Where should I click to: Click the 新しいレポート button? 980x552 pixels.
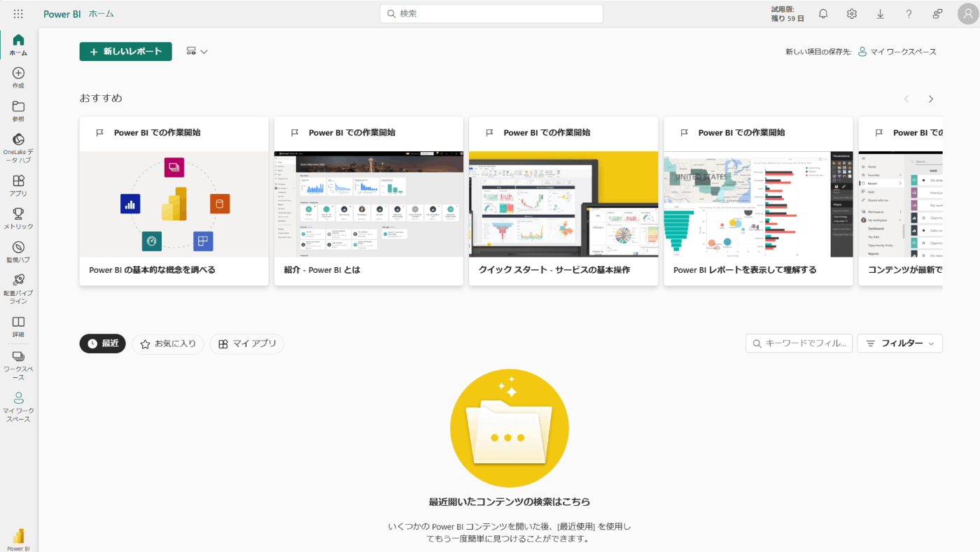click(125, 51)
